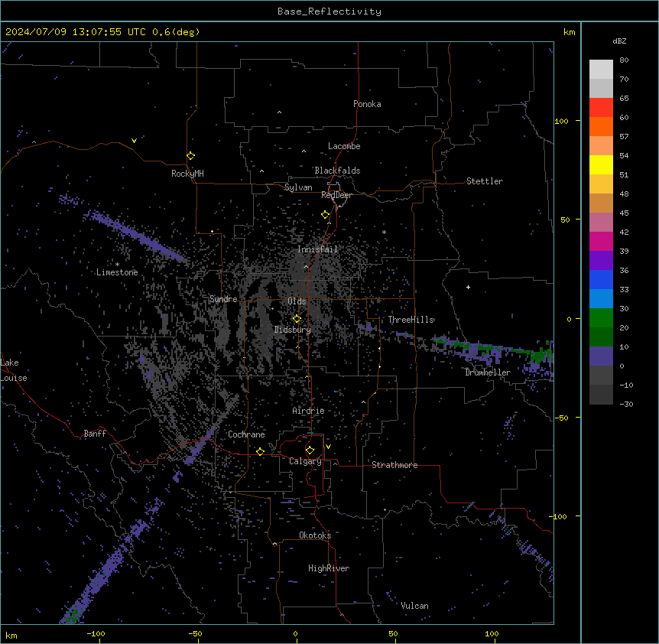
Task: Click the Airdrie city label
Action: point(309,411)
